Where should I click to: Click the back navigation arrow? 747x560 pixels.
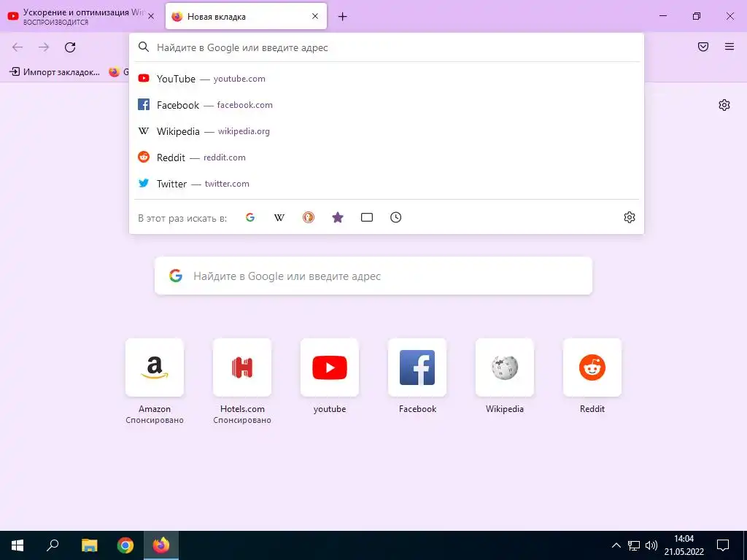pos(18,47)
